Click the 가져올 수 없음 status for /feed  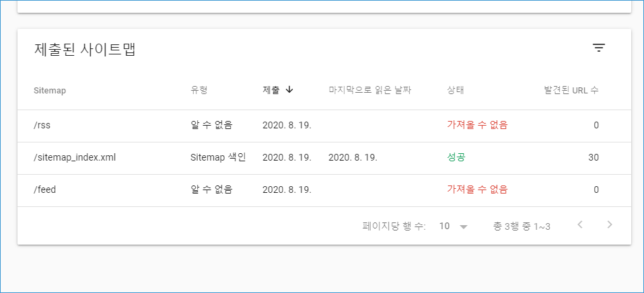[x=477, y=190]
